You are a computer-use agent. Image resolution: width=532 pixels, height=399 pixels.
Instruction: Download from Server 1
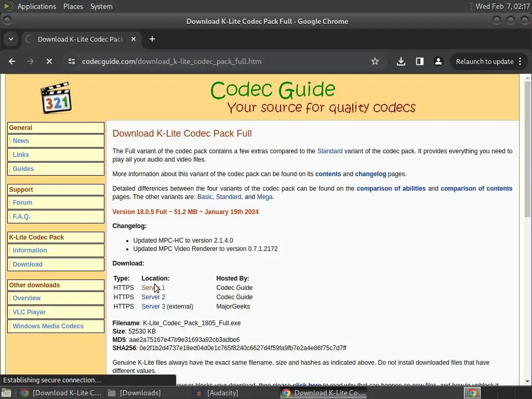pyautogui.click(x=153, y=288)
